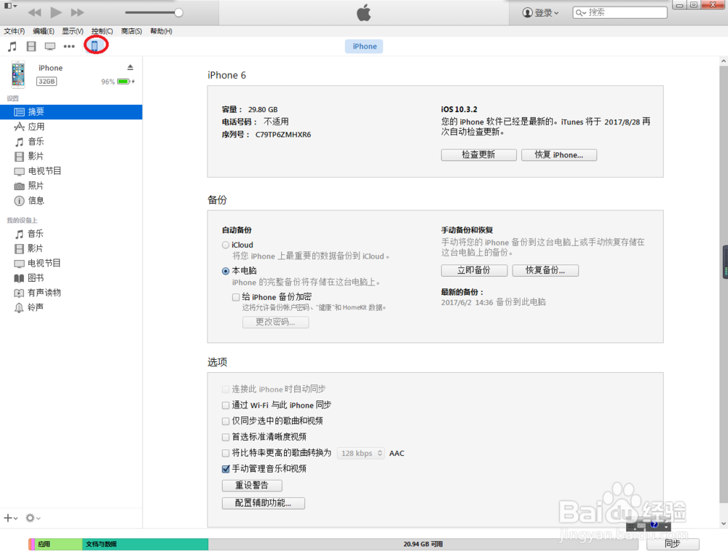This screenshot has width=728, height=560.
Task: Enable 通过 Wi-Fi 与此 iPhone 同步
Action: coord(226,406)
